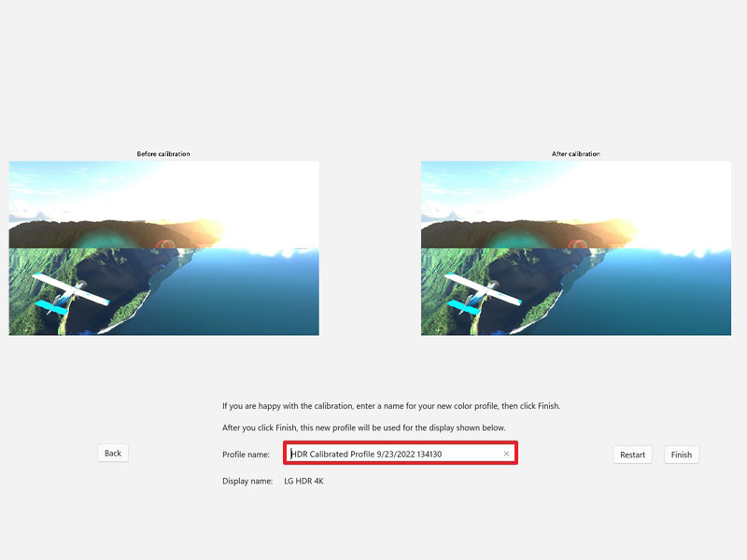Click the 'After you click Finish' sentence
The height and width of the screenshot is (560, 747).
tap(363, 427)
